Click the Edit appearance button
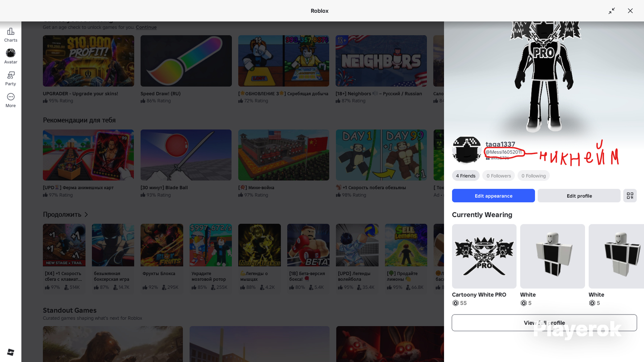This screenshot has width=644, height=362. pos(493,196)
